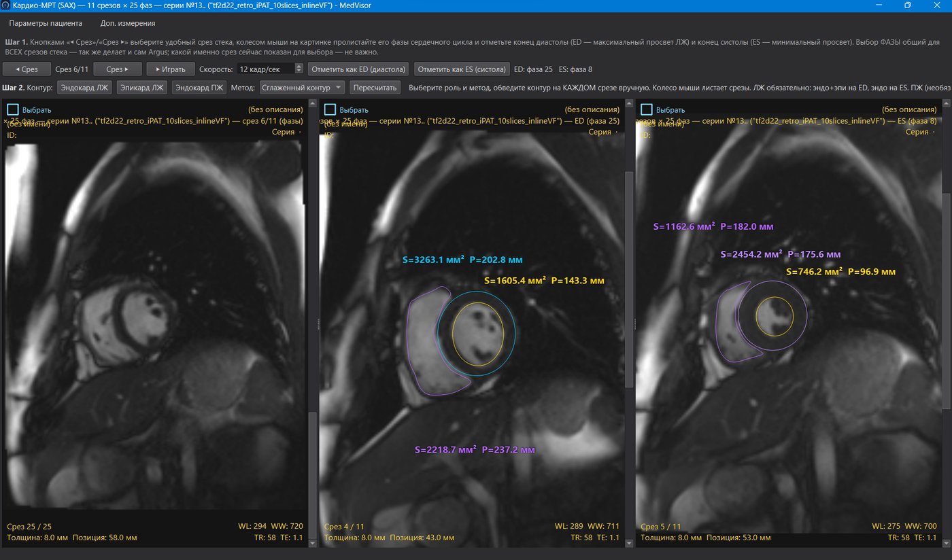This screenshot has height=560, width=952.
Task: Click scroll-up arrow of ES viewer scrollbar
Action: [x=947, y=103]
